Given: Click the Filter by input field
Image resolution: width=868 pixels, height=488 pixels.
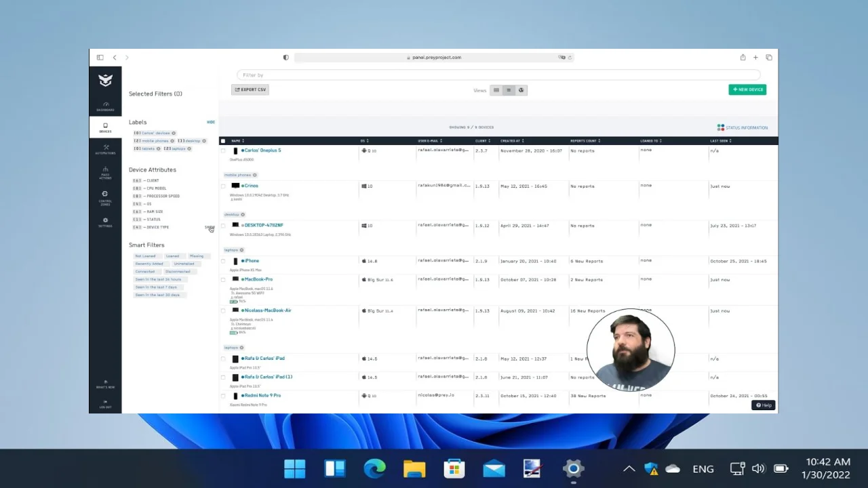Looking at the screenshot, I should coord(498,75).
